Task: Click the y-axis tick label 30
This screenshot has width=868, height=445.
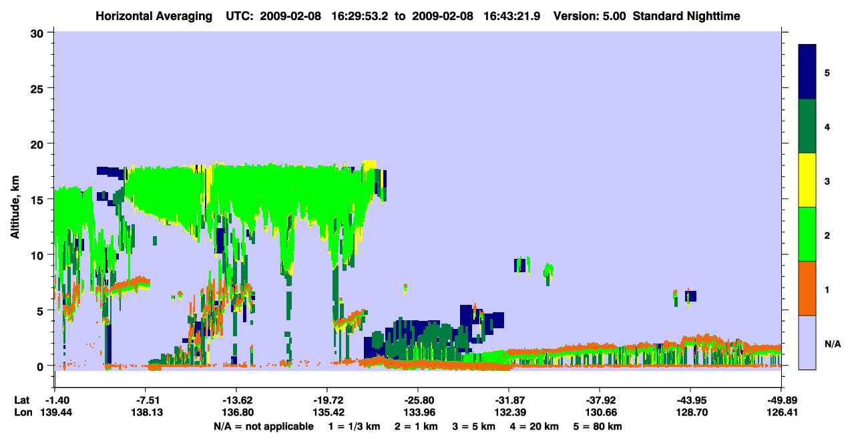Action: pyautogui.click(x=38, y=33)
